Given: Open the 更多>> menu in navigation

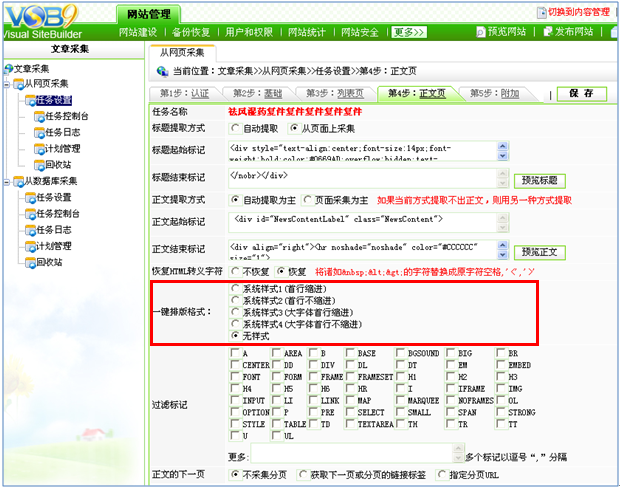Looking at the screenshot, I should point(409,32).
